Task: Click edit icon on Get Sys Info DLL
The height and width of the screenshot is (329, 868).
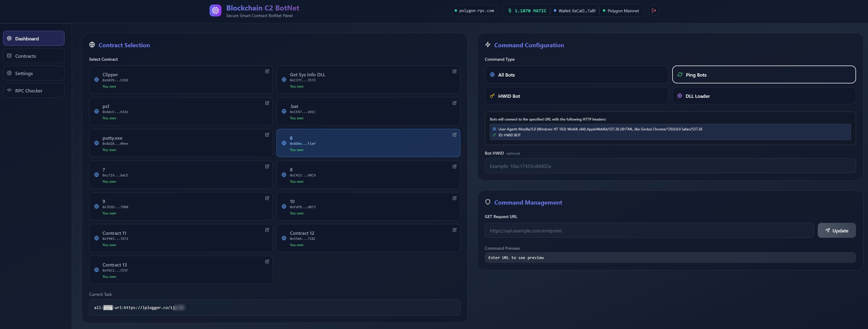Action: 454,71
